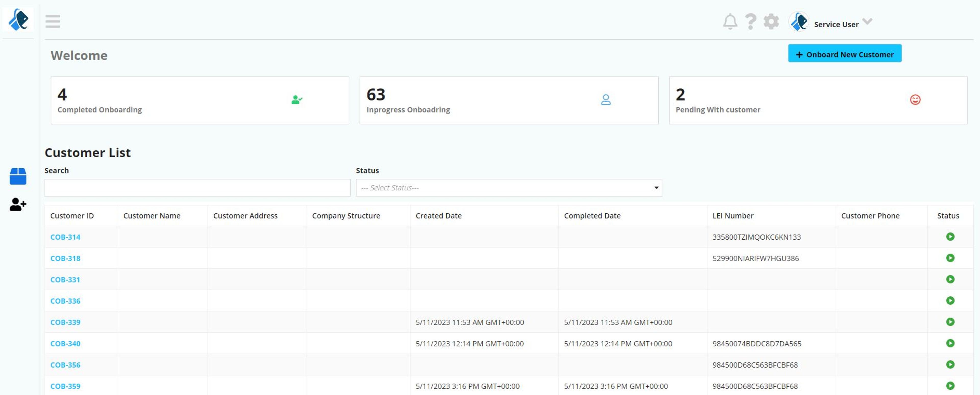This screenshot has height=395, width=980.
Task: Click LEI number 529900NIARIFW7HGU386
Action: (755, 258)
